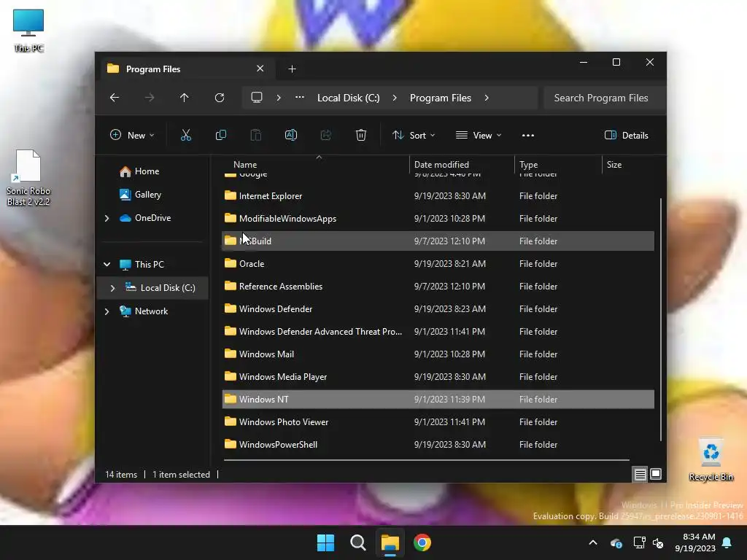
Task: Sort by Type column header
Action: 558,165
